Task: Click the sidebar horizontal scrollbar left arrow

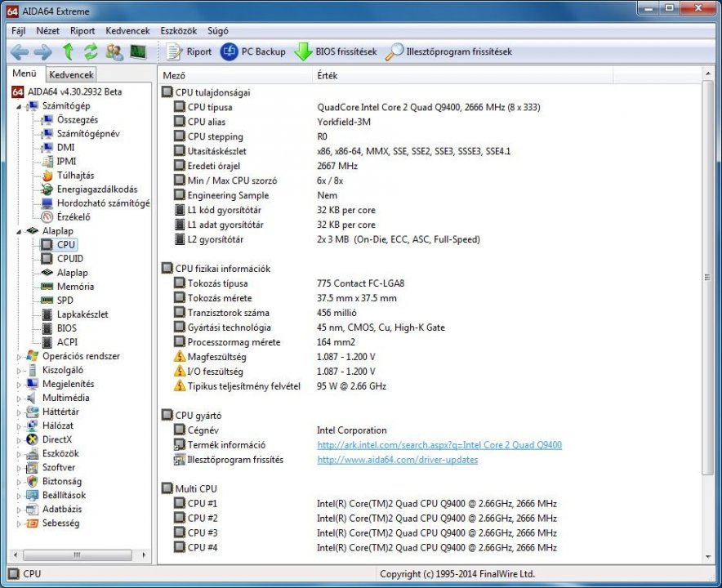Action: tap(16, 555)
